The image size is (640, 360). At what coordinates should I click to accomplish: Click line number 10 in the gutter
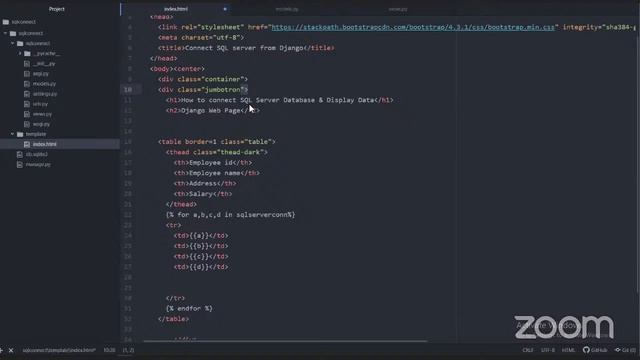click(x=128, y=90)
